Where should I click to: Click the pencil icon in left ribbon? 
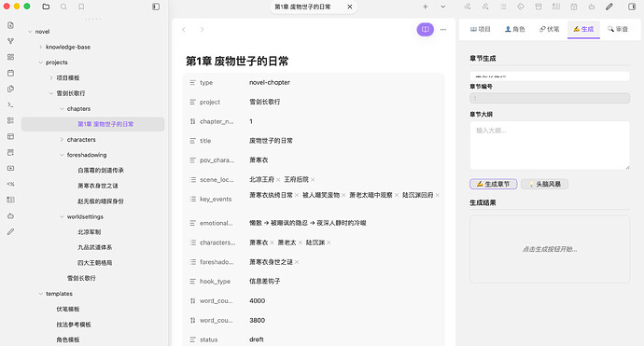(x=10, y=232)
